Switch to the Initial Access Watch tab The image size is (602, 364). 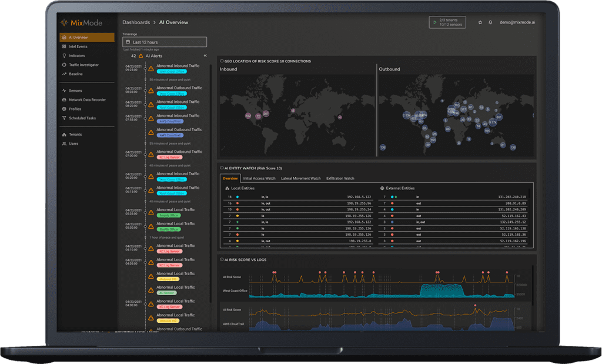259,178
